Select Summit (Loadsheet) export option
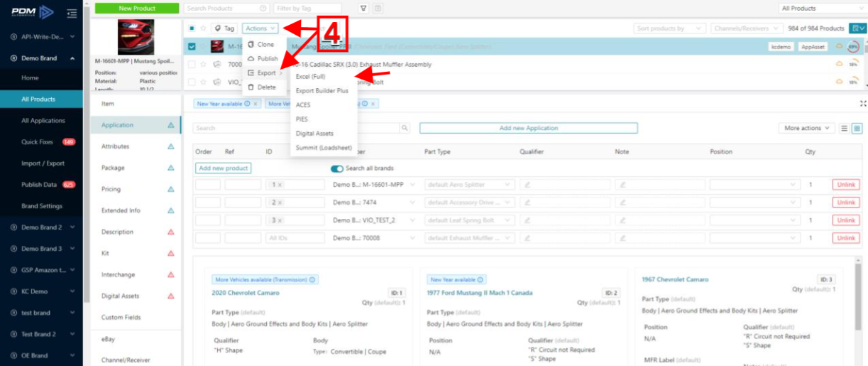 pos(323,148)
